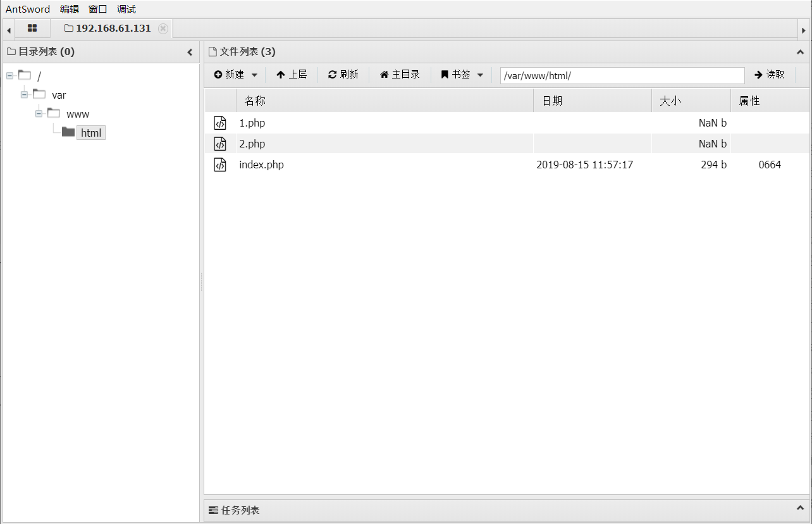The width and height of the screenshot is (812, 524).
Task: Click the /var/www/html/ path input field
Action: [622, 75]
